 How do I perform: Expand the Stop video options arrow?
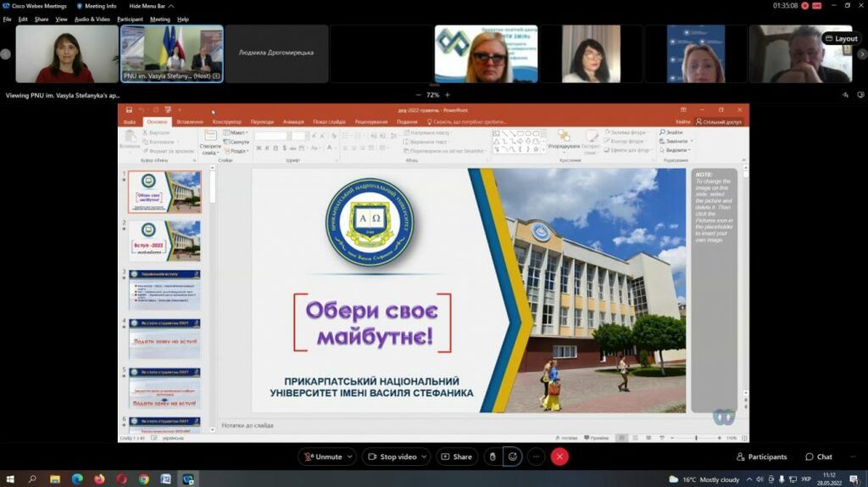click(x=424, y=456)
